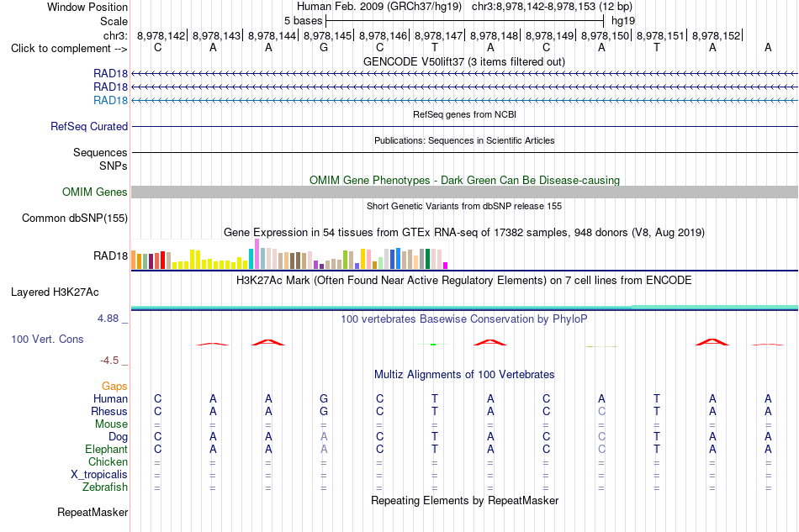Screen dimensions: 799x532
Task: Click 'Short Genetic Variants from dbSNP release 155' title
Action: tap(464, 206)
